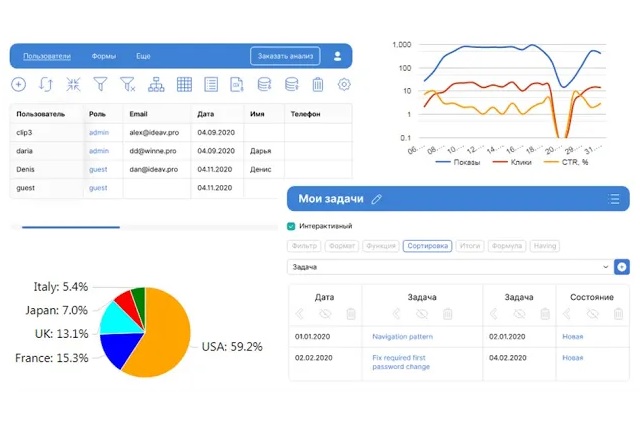Image resolution: width=640 pixels, height=421 pixels.
Task: Clear filter with the crossed funnel icon
Action: 128,85
